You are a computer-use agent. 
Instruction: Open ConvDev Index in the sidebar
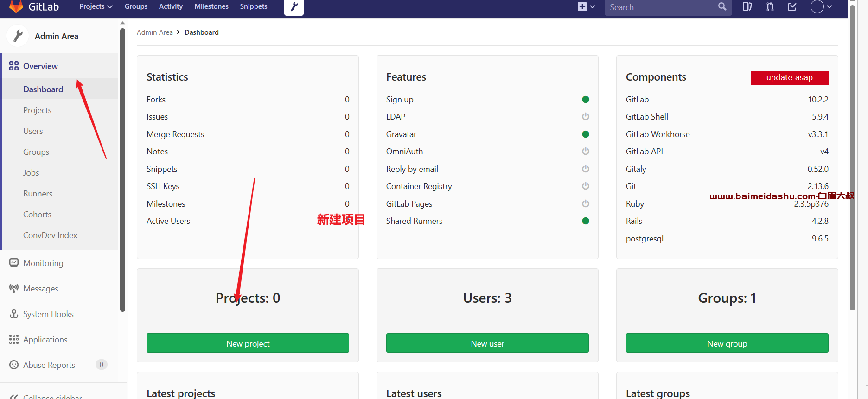pos(50,235)
